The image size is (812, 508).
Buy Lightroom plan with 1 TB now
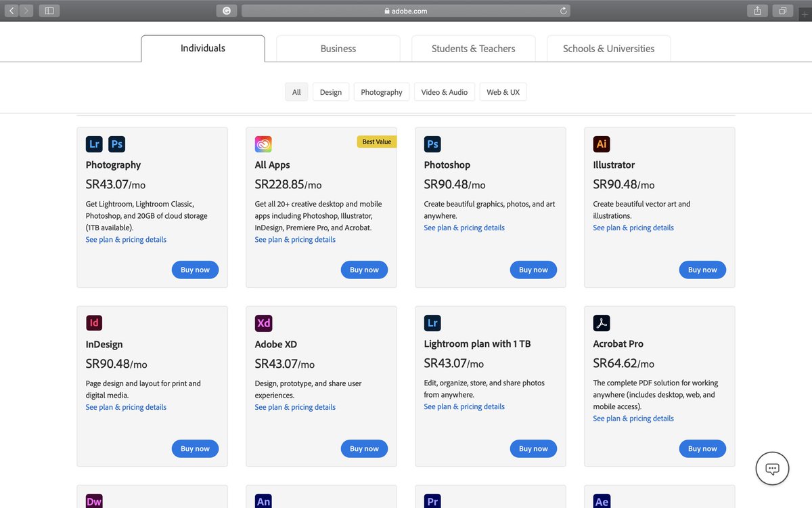point(533,448)
